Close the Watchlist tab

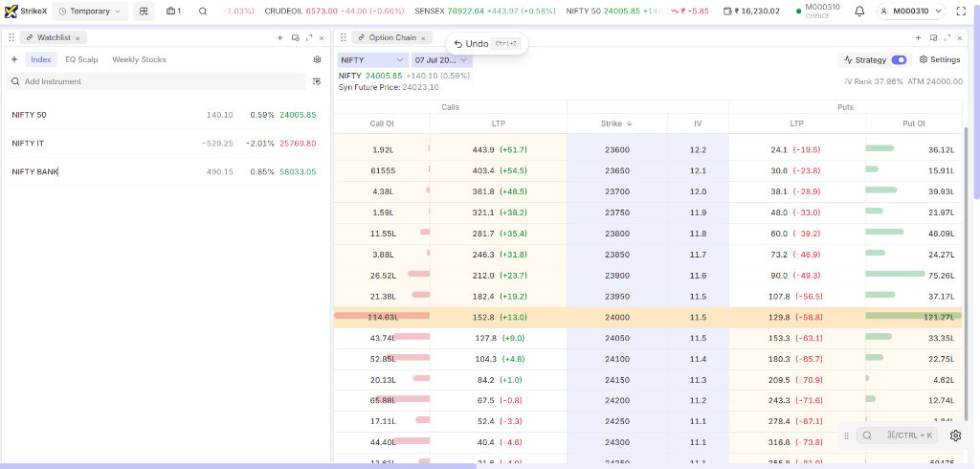click(78, 38)
